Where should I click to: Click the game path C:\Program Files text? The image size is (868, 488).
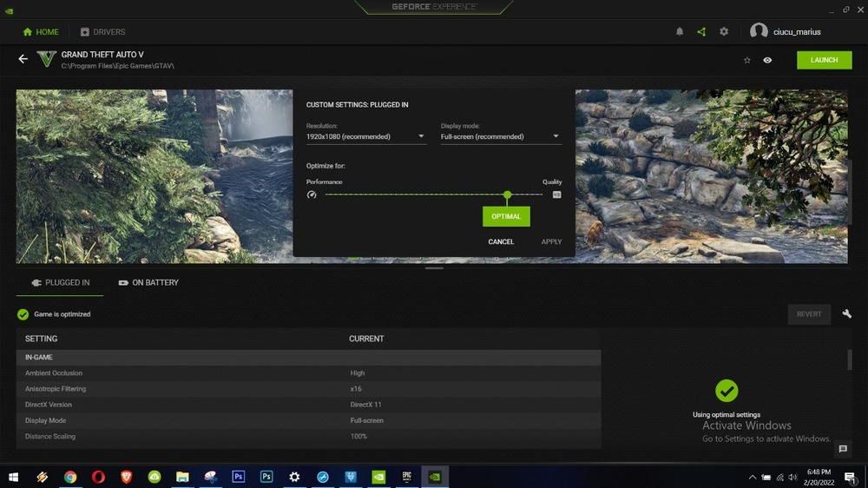117,66
